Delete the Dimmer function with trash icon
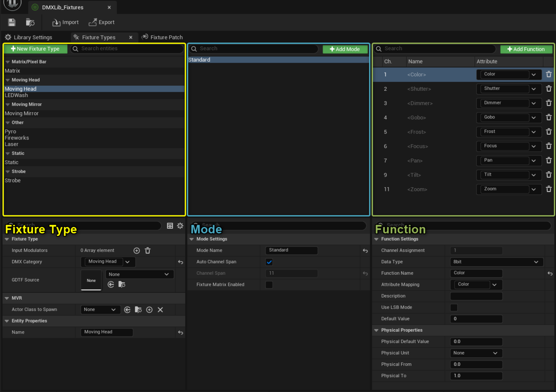 [x=549, y=103]
